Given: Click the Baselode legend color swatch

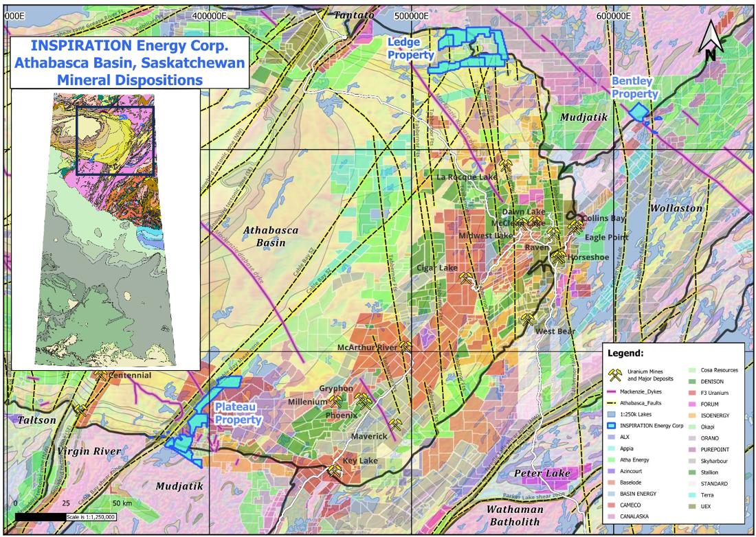Looking at the screenshot, I should pos(612,483).
